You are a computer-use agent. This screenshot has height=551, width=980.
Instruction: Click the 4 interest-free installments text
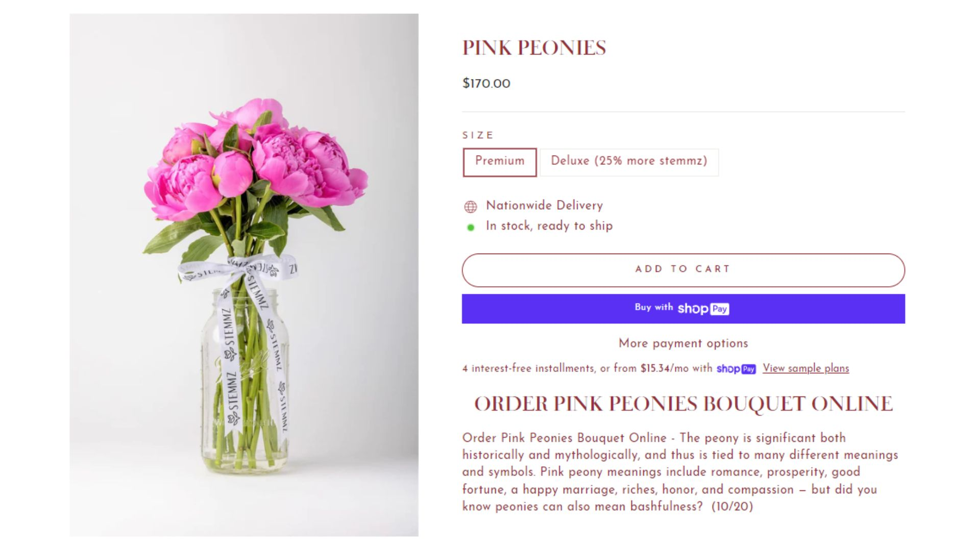coord(587,368)
